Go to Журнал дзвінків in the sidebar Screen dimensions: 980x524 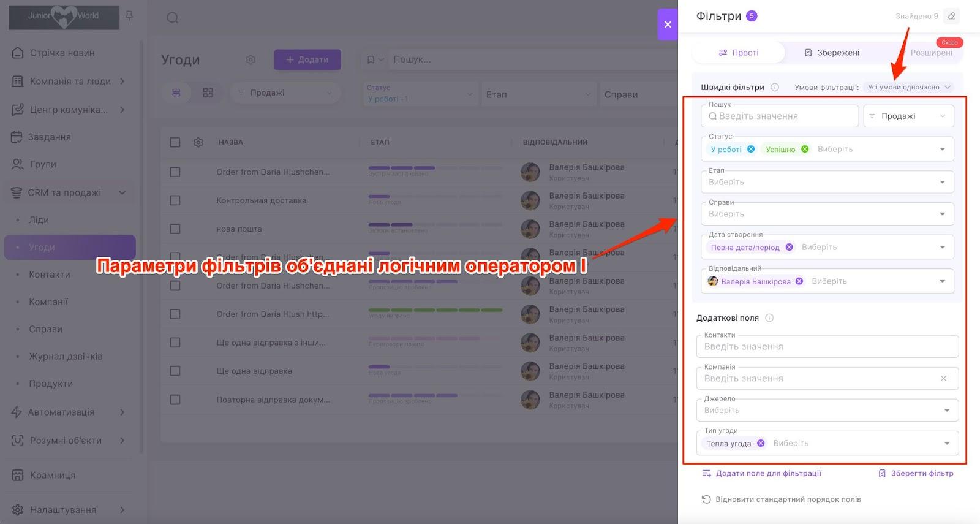point(66,356)
